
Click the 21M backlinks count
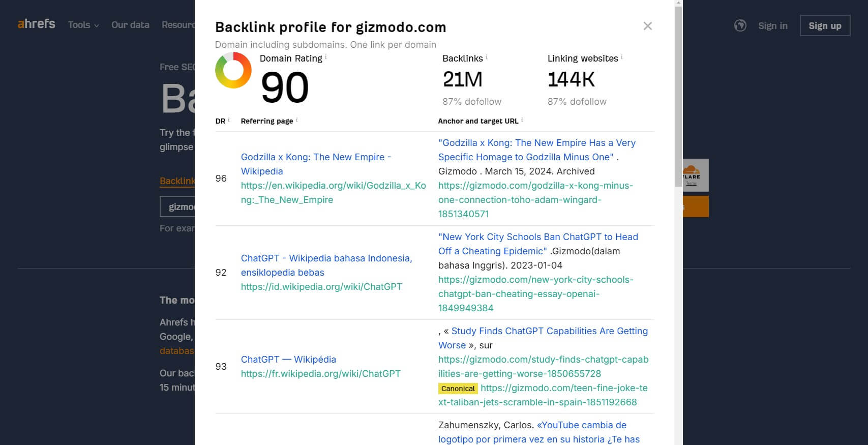click(462, 80)
